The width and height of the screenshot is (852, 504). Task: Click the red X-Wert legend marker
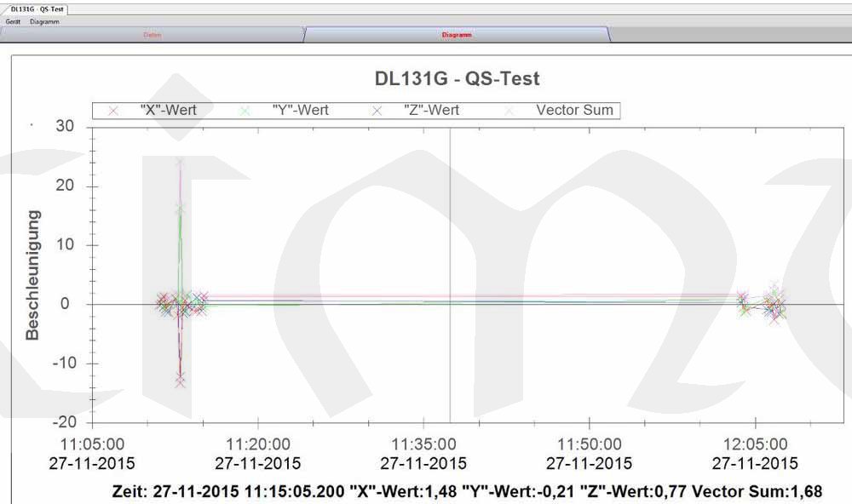tap(112, 111)
